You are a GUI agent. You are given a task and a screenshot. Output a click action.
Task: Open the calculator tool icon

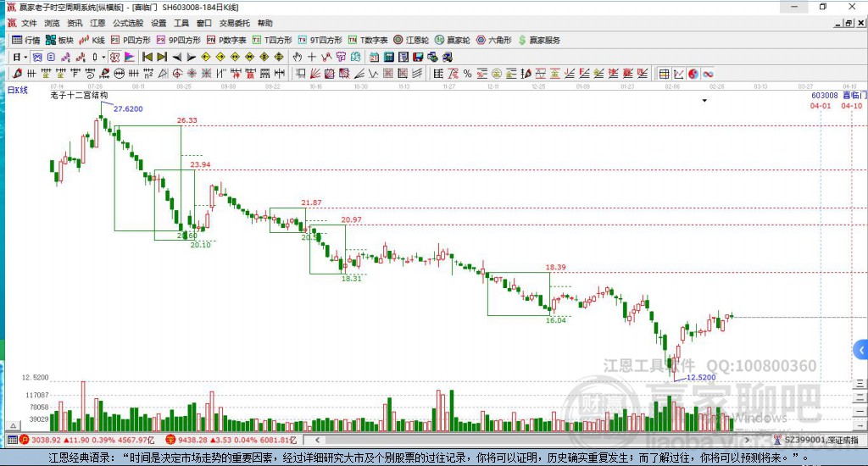[388, 57]
